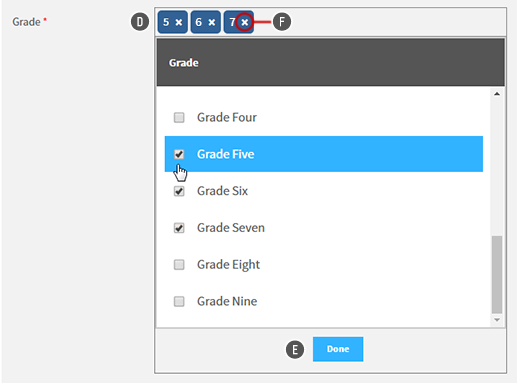The width and height of the screenshot is (517, 383).
Task: Uncheck the Grade Six checkbox
Action: click(x=179, y=191)
